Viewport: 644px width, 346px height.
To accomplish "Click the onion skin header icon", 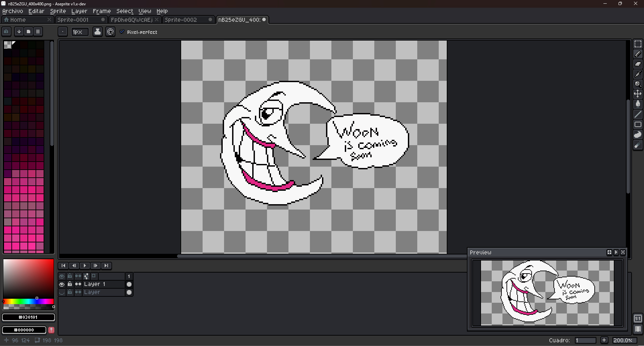I will [94, 276].
